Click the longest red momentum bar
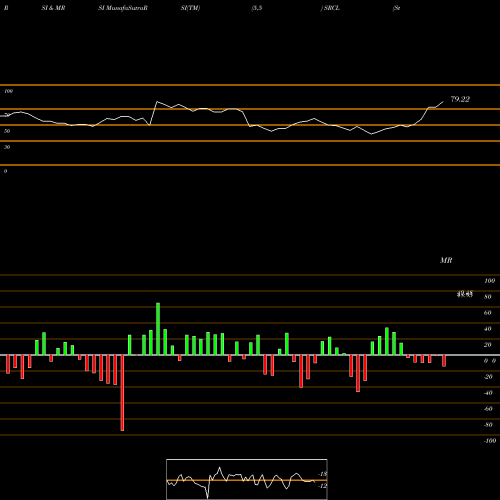500x500 pixels. tap(122, 393)
